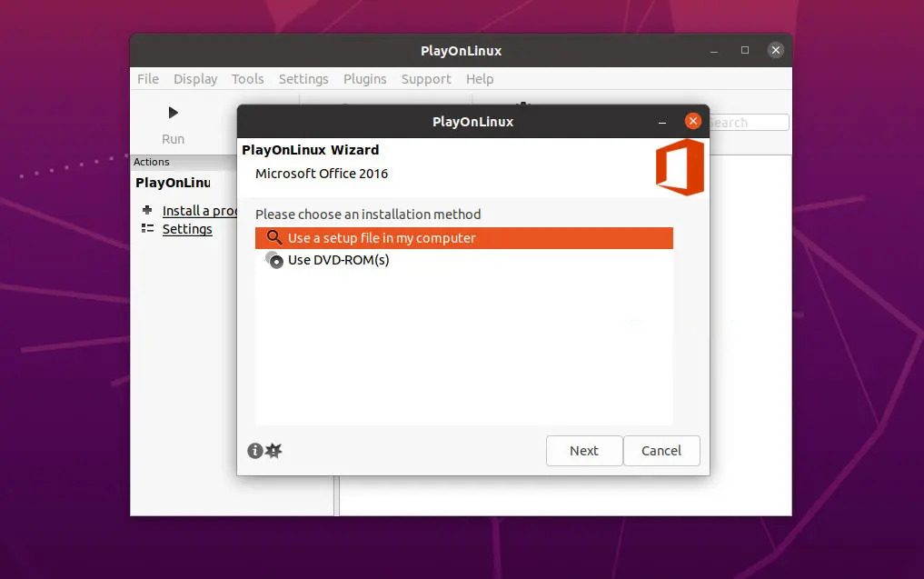Click the Microsoft Office logo in the wizard
Image resolution: width=924 pixels, height=579 pixels.
(x=679, y=167)
